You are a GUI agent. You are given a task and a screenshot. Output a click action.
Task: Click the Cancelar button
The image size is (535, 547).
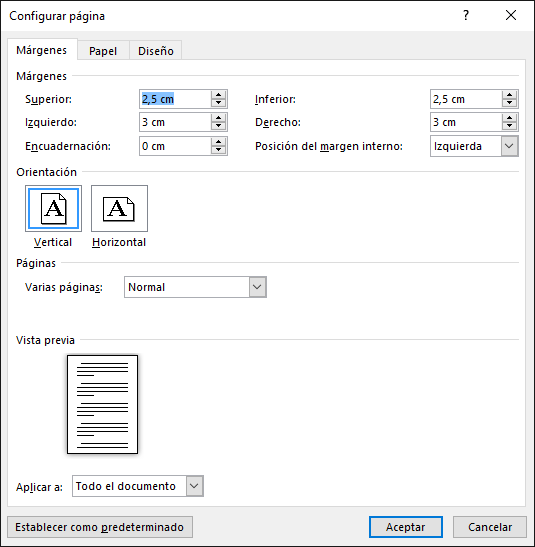coord(490,527)
